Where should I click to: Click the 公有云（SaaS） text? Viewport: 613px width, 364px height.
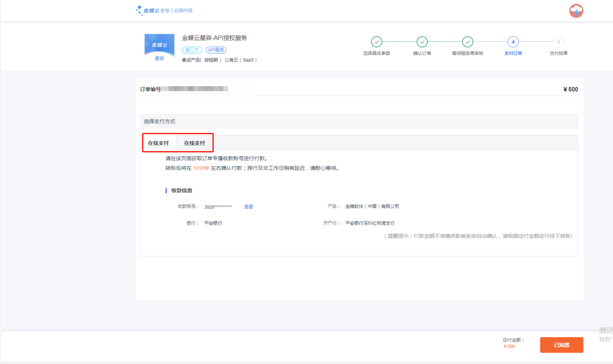tap(241, 60)
